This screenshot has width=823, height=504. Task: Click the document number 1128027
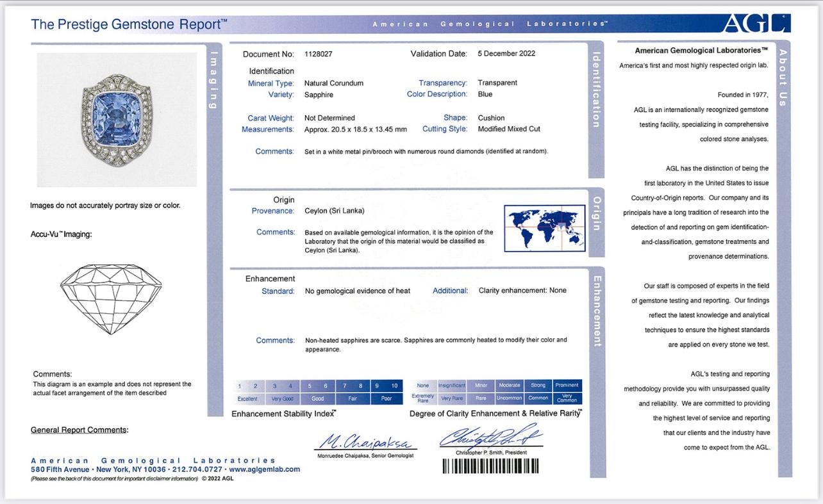point(321,54)
